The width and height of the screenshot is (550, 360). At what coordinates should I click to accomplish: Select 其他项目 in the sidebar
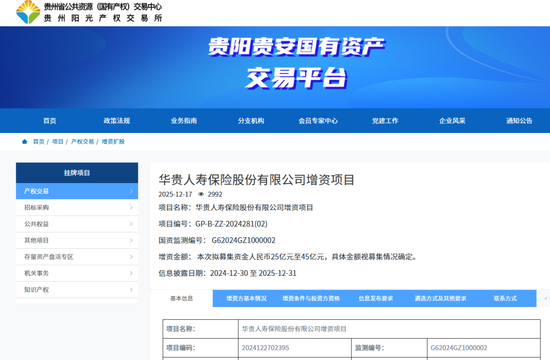pyautogui.click(x=77, y=240)
